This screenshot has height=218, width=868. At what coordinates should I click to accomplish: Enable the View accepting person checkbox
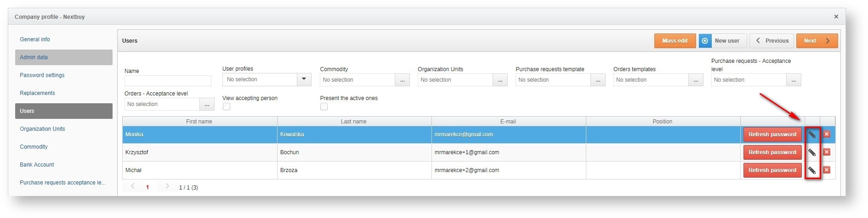click(x=227, y=106)
